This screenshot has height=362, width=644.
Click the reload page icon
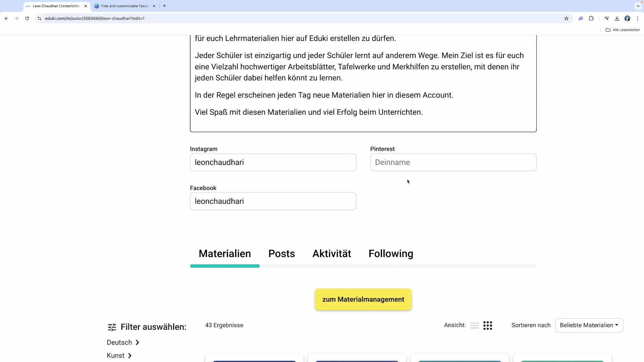click(27, 18)
